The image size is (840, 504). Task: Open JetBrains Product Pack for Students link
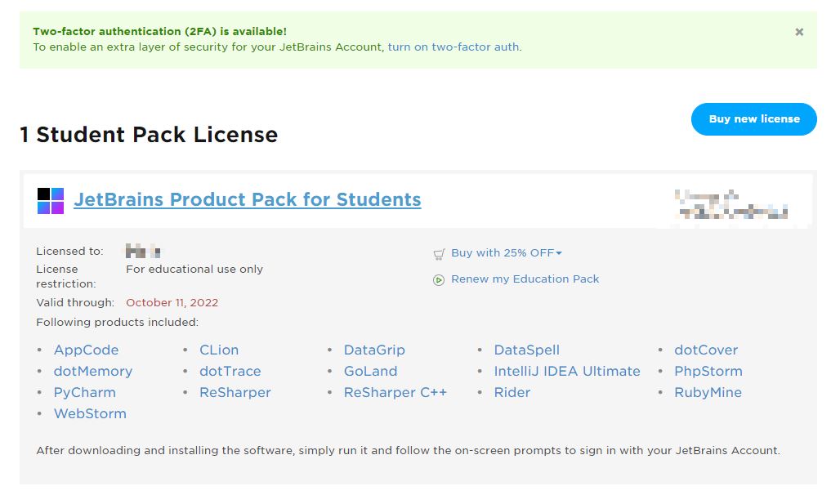247,200
